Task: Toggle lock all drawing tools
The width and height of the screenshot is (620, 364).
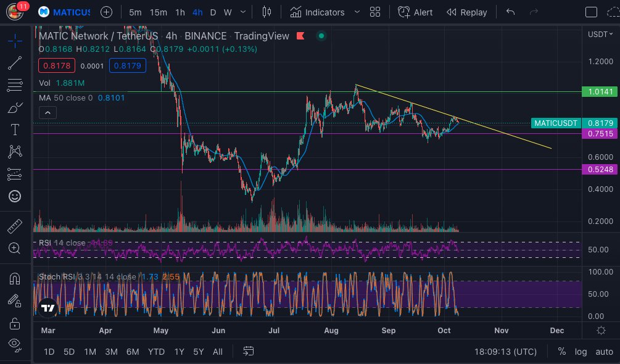Action: tap(15, 323)
